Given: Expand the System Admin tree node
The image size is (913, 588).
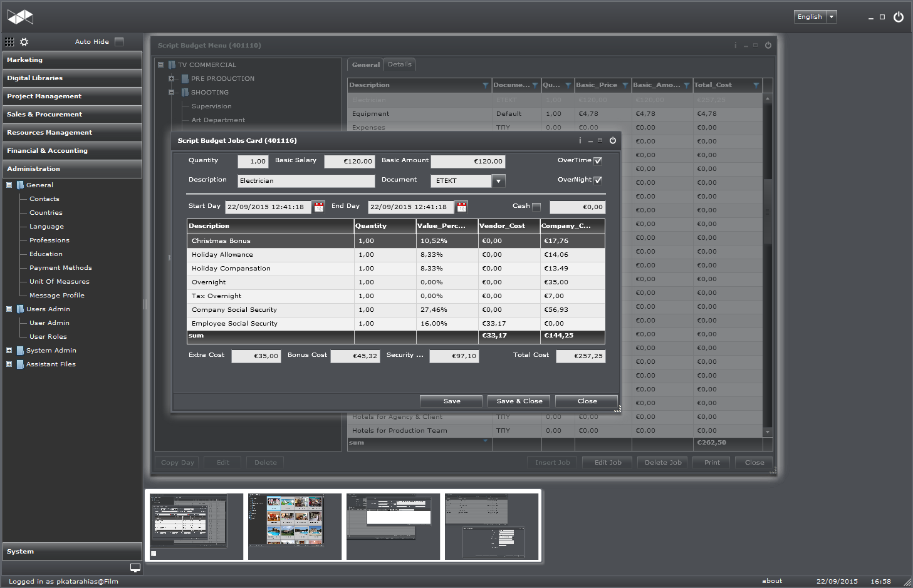Looking at the screenshot, I should [9, 351].
